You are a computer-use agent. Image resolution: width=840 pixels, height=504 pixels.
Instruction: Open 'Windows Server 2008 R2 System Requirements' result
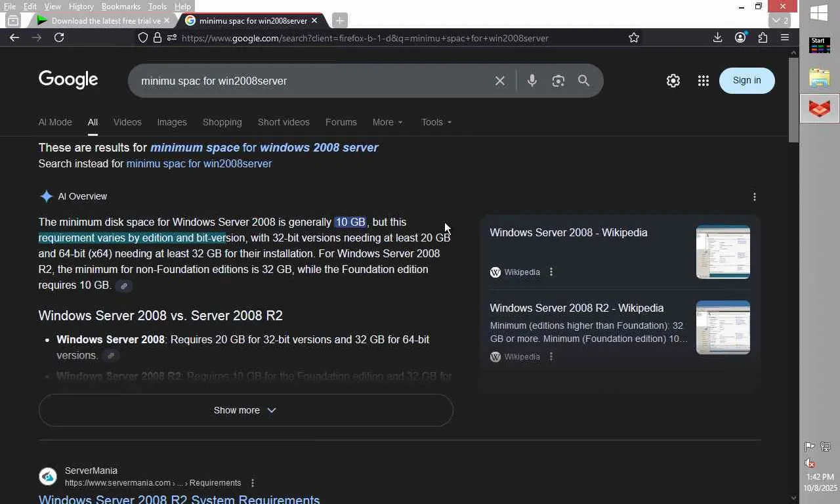179,499
